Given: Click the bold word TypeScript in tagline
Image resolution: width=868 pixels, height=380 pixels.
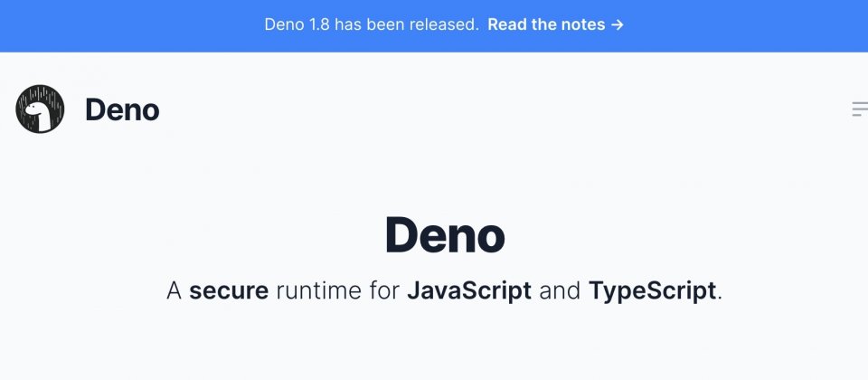Looking at the screenshot, I should (653, 290).
